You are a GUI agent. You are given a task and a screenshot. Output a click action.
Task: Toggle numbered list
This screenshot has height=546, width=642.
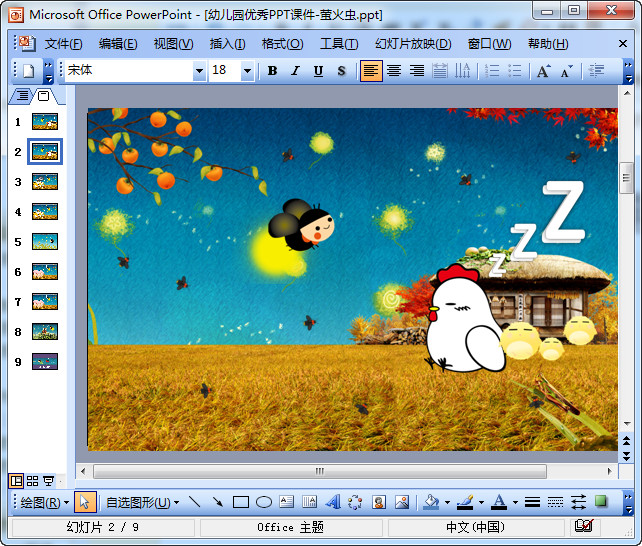coord(492,71)
